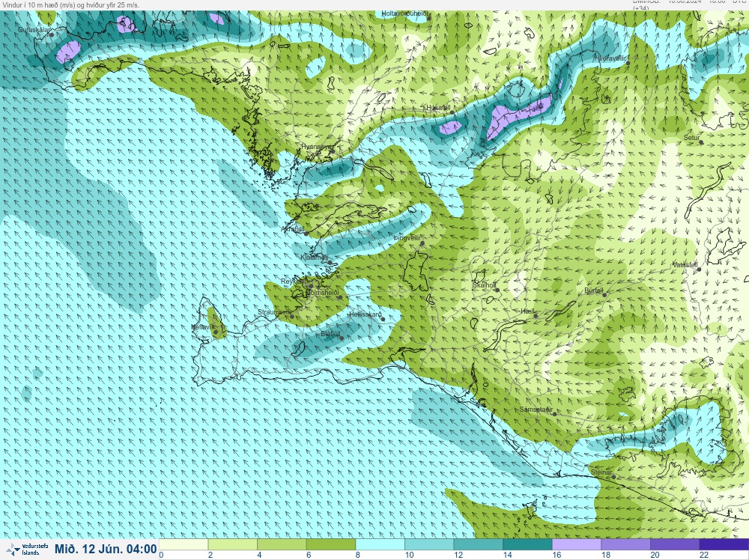Click the Skálholt station marker
The height and width of the screenshot is (560, 749).
[497, 290]
